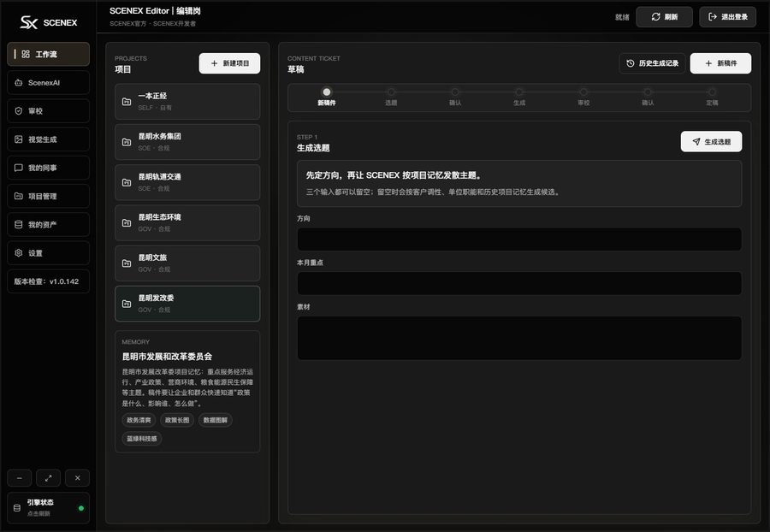Click the 蓝绿科技感 memory tag
This screenshot has height=532, width=770.
[142, 439]
